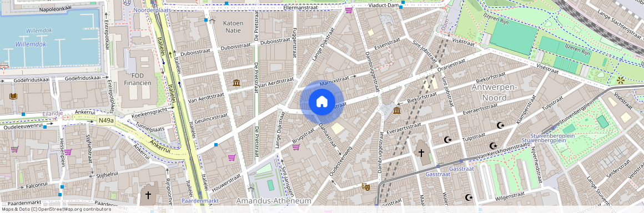Click blue stop square right of Oudeleeuwenrui
This screenshot has height=213, width=644.
click(x=45, y=127)
